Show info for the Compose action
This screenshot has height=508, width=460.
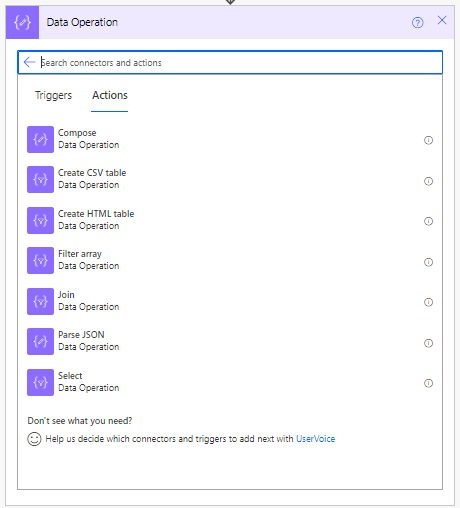click(428, 140)
